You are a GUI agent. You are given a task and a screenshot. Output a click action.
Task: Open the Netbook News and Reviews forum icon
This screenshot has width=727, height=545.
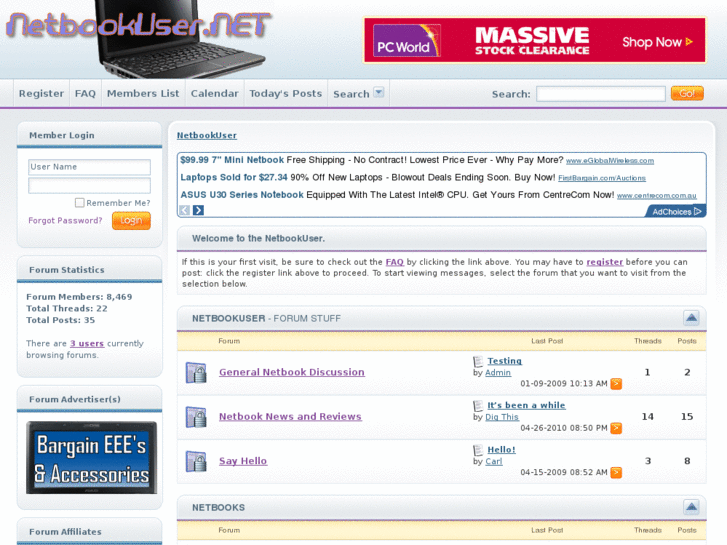pos(196,417)
